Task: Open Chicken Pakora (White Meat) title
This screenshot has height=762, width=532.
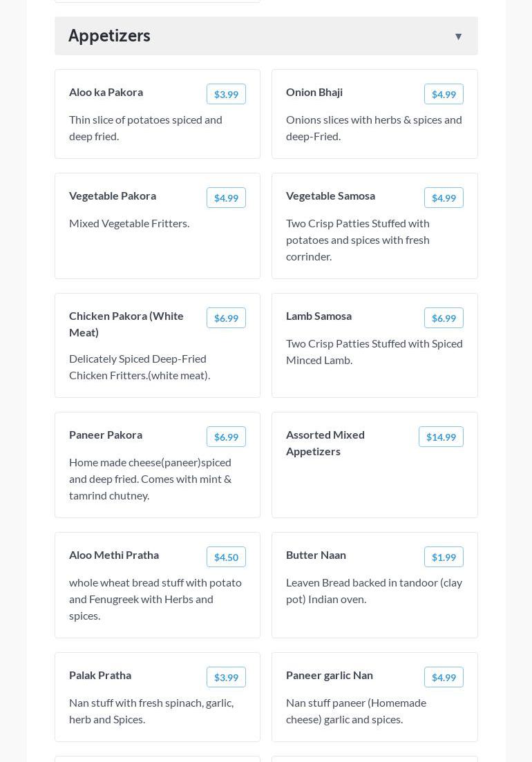Action: pyautogui.click(x=126, y=324)
